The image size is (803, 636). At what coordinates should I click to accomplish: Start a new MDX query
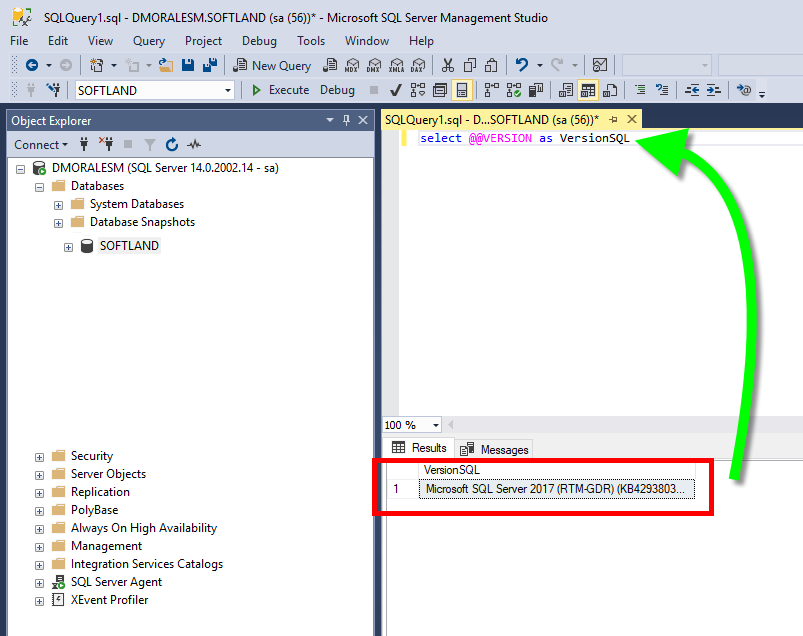coord(352,65)
